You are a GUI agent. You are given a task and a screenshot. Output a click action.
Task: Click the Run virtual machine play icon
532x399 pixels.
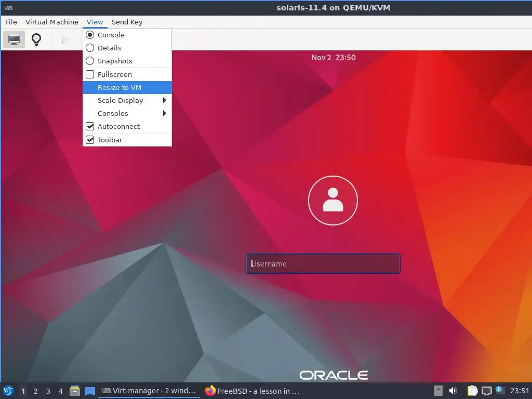click(65, 39)
